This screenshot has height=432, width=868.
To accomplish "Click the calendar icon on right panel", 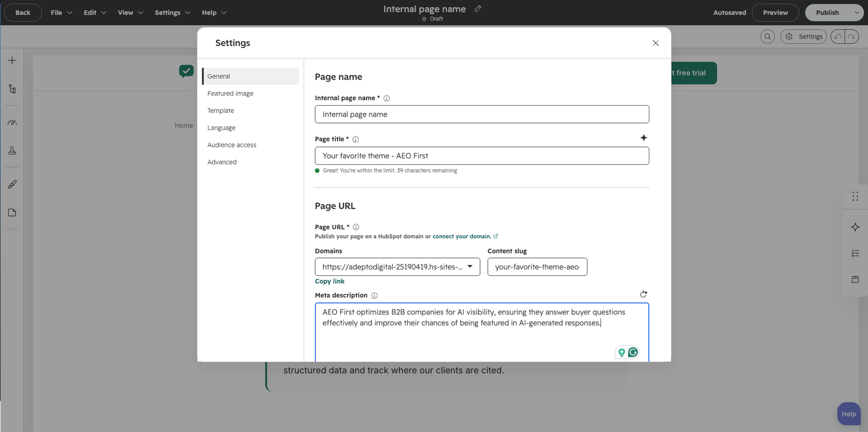I will (855, 280).
